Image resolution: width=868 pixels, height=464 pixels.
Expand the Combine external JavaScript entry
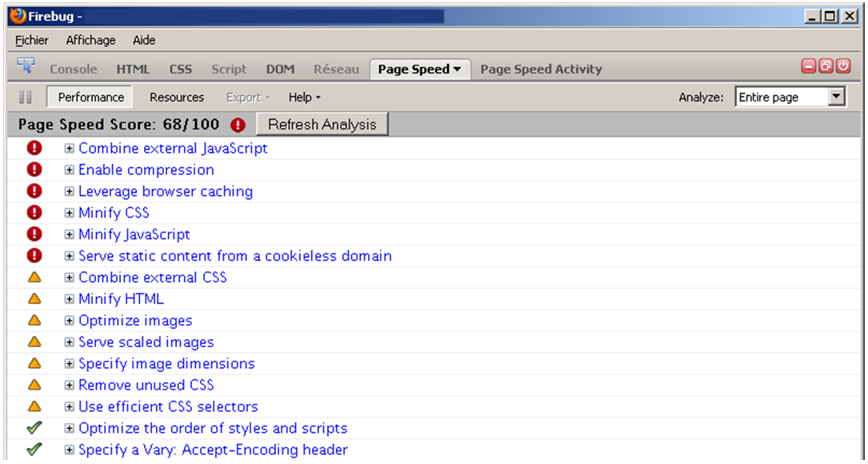[x=68, y=148]
